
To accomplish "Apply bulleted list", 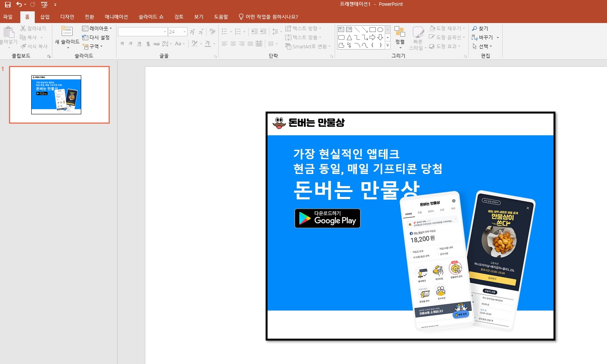I will 225,32.
